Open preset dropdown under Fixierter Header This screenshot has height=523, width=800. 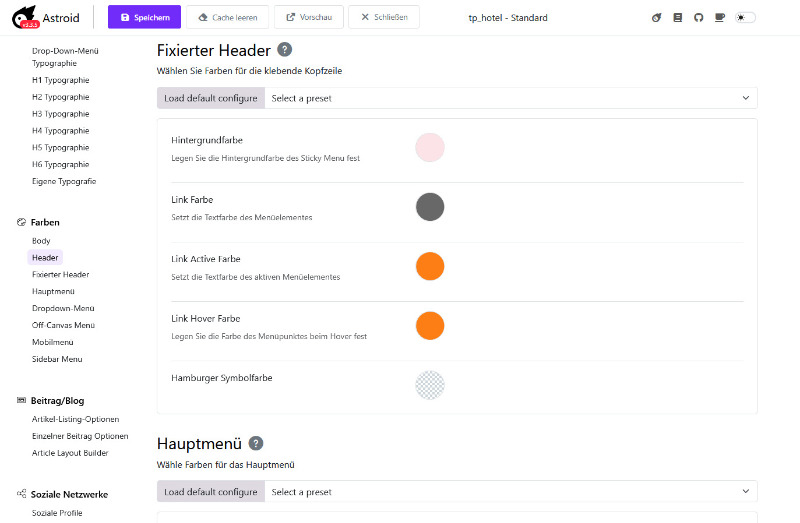pyautogui.click(x=510, y=98)
